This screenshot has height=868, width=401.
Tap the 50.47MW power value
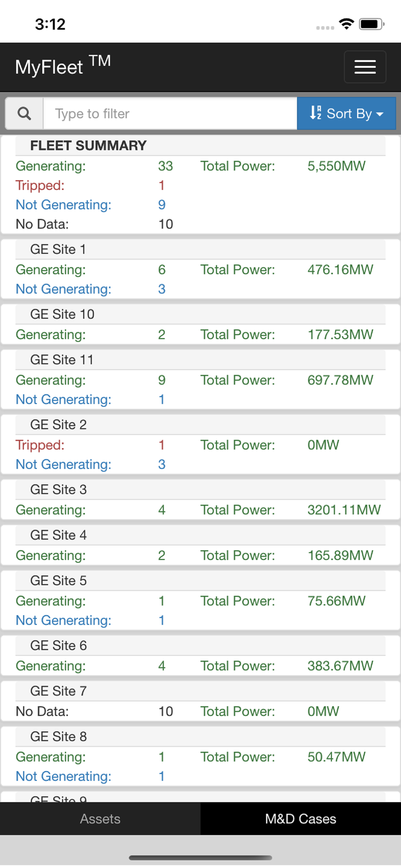pos(336,757)
